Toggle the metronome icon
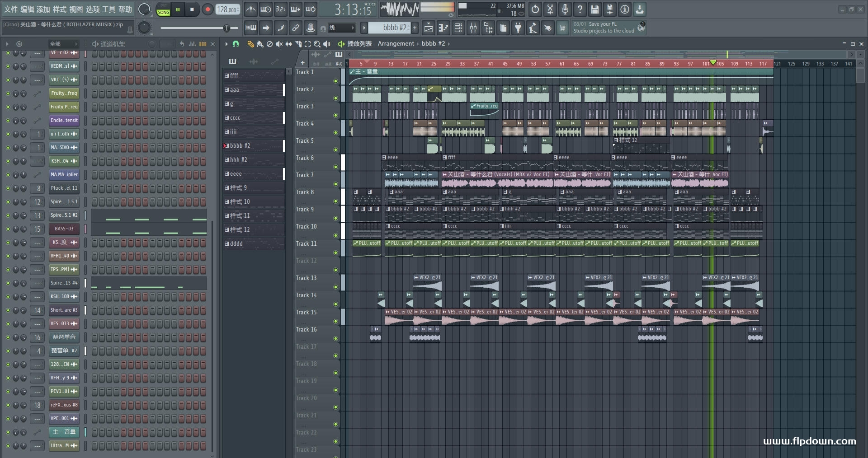This screenshot has width=868, height=458. [251, 9]
